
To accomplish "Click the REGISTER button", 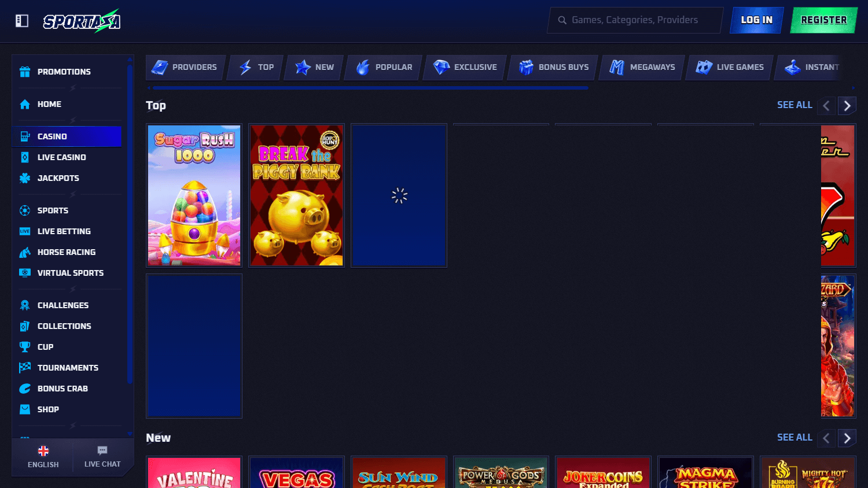I will tap(823, 19).
